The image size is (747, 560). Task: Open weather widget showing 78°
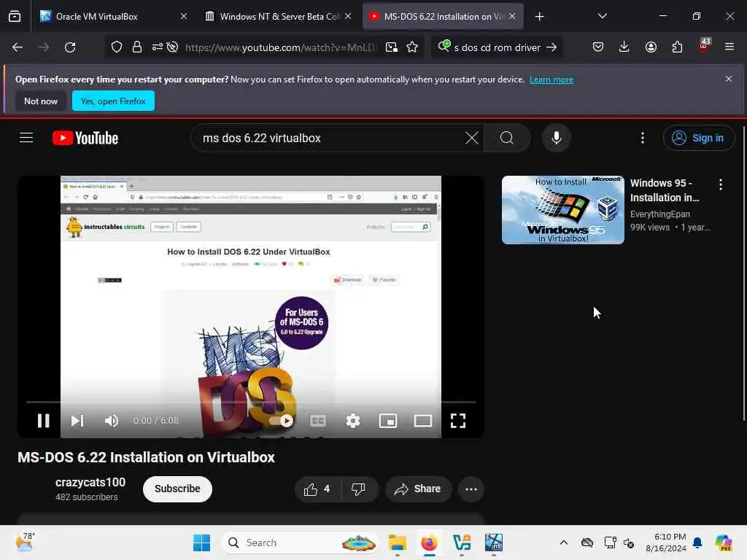click(25, 542)
